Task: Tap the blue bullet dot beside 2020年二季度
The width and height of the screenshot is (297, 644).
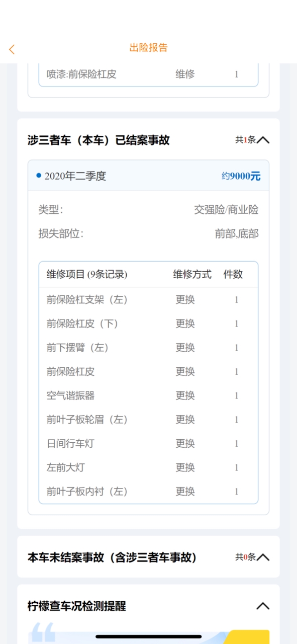Action: (39, 176)
